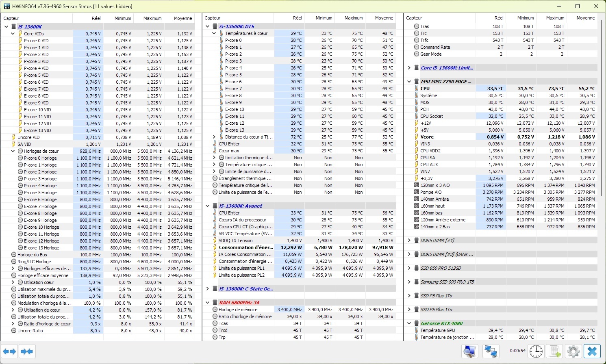The height and width of the screenshot is (364, 606).
Task: Collapse the Horloges de cœur group
Action: tap(13, 151)
